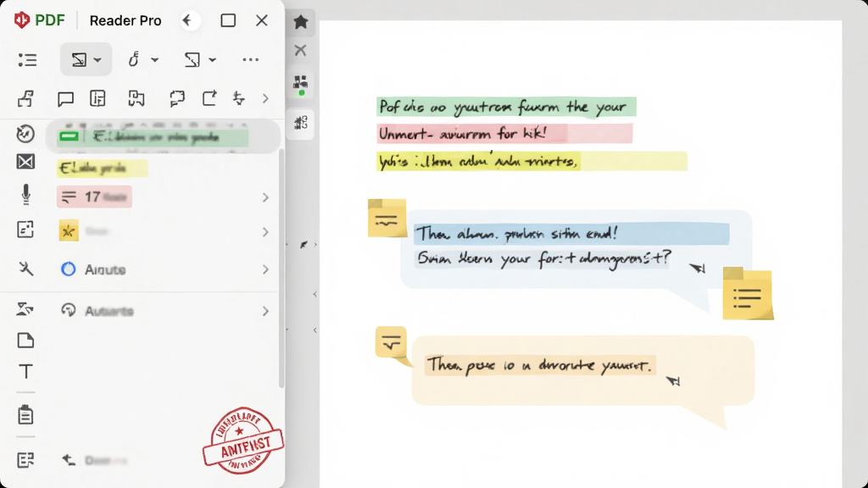Expand the Autuarte row chevron

pos(265,312)
